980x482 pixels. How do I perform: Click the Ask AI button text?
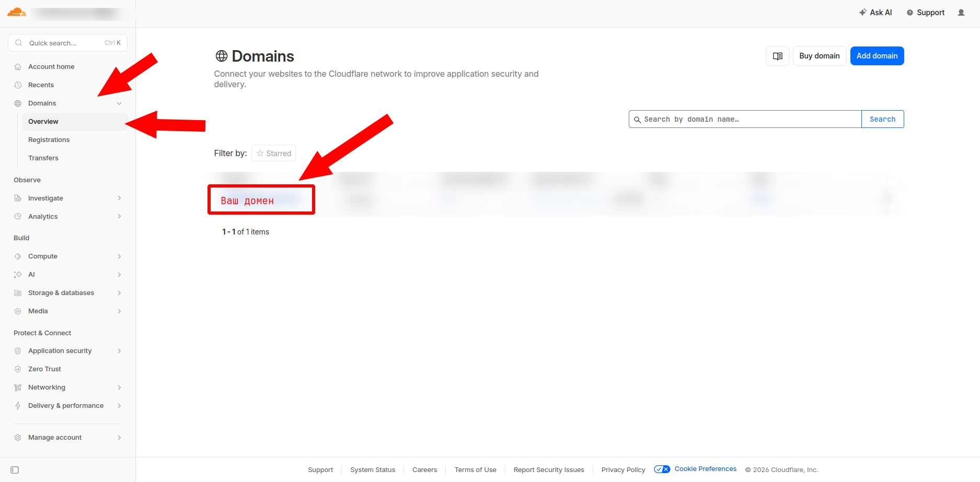[x=881, y=13]
